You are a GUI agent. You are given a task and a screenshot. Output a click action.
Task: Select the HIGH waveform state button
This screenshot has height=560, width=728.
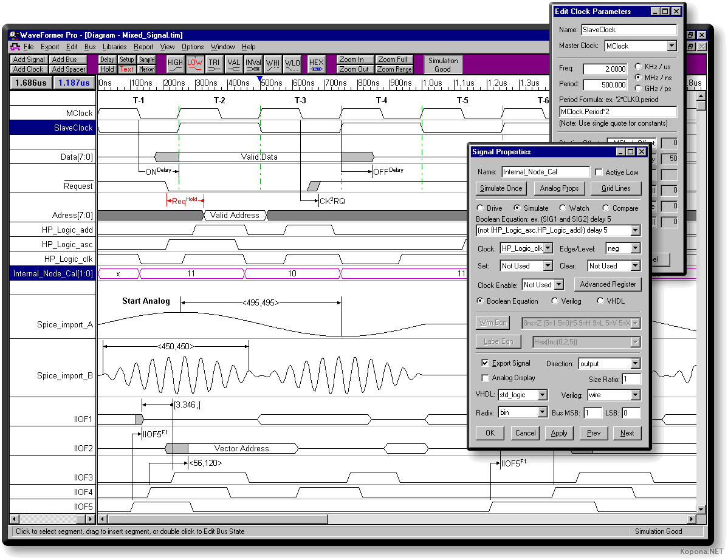[175, 64]
